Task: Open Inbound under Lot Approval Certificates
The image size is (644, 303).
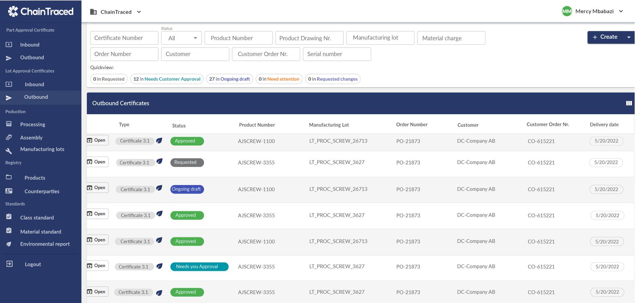Action: (x=34, y=85)
